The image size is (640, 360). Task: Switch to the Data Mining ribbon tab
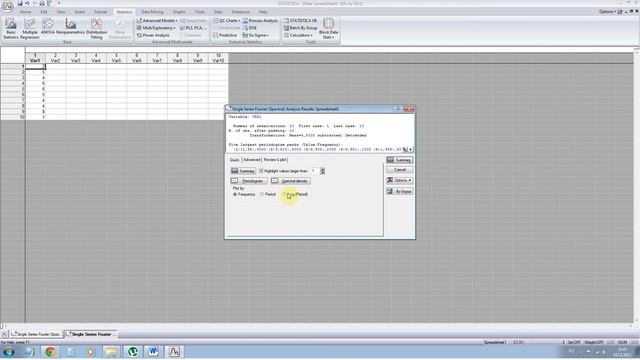click(x=152, y=12)
